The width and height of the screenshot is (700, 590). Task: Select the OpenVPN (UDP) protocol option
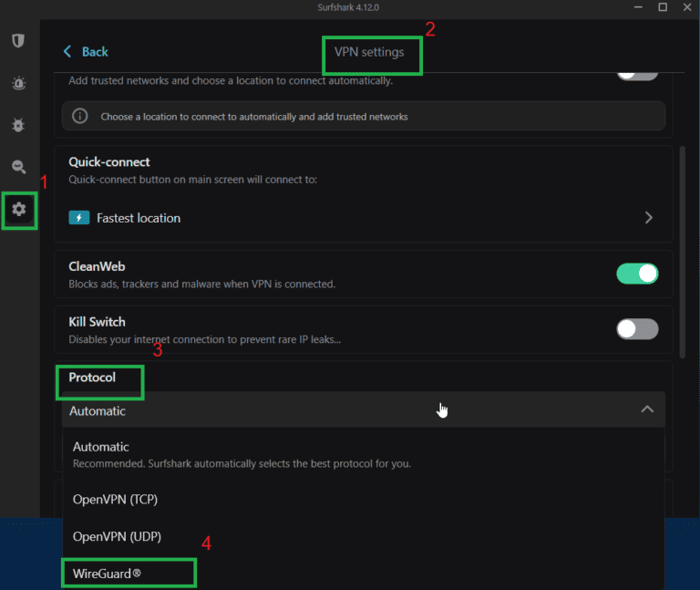(x=117, y=536)
